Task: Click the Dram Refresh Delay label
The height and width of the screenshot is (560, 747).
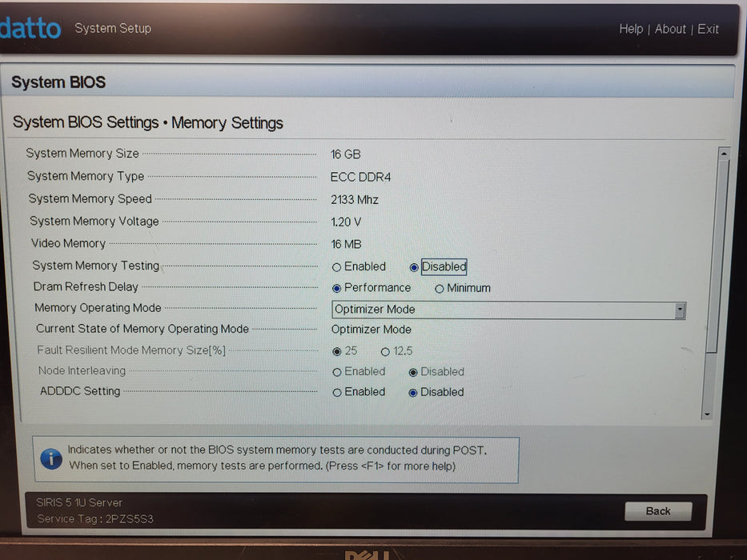Action: coord(86,286)
